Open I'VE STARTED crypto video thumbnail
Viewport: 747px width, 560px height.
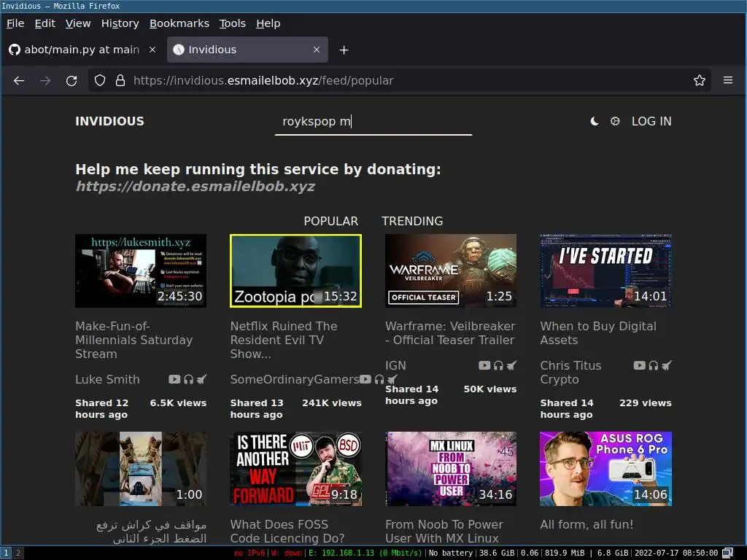pos(606,271)
